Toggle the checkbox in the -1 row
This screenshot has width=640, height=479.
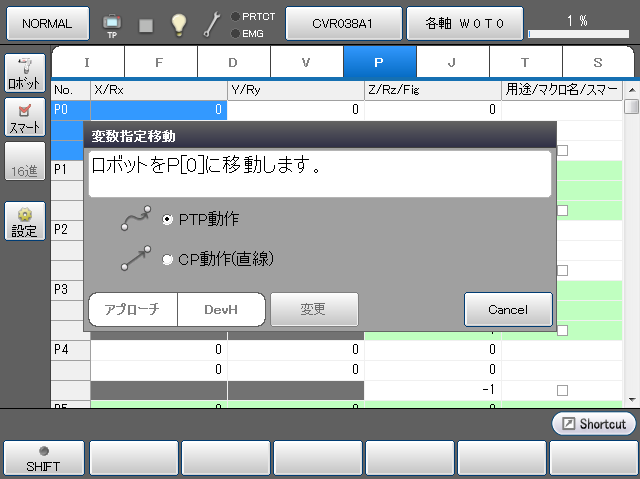(x=562, y=390)
